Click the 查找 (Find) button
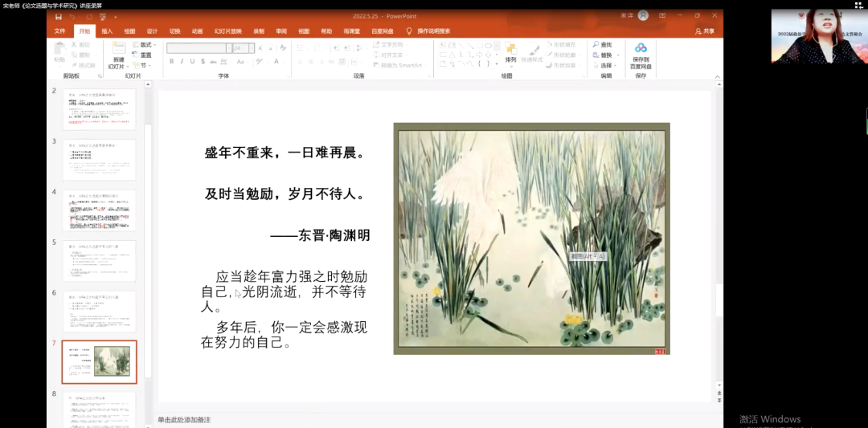 602,45
